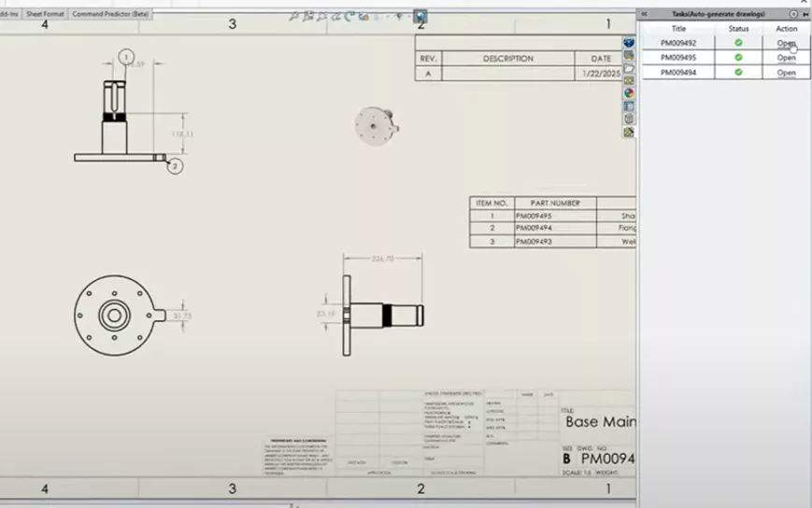Screen dimensions: 812x508
Task: Collapse the Tasks panel with double-chevron
Action: tap(643, 14)
